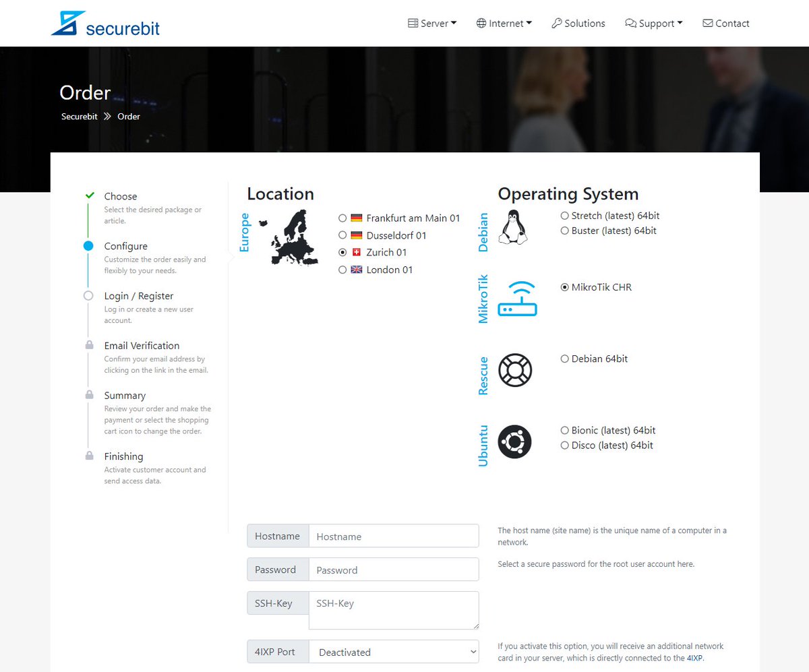Click the server icon in navigation
This screenshot has height=672, width=809.
(x=413, y=24)
